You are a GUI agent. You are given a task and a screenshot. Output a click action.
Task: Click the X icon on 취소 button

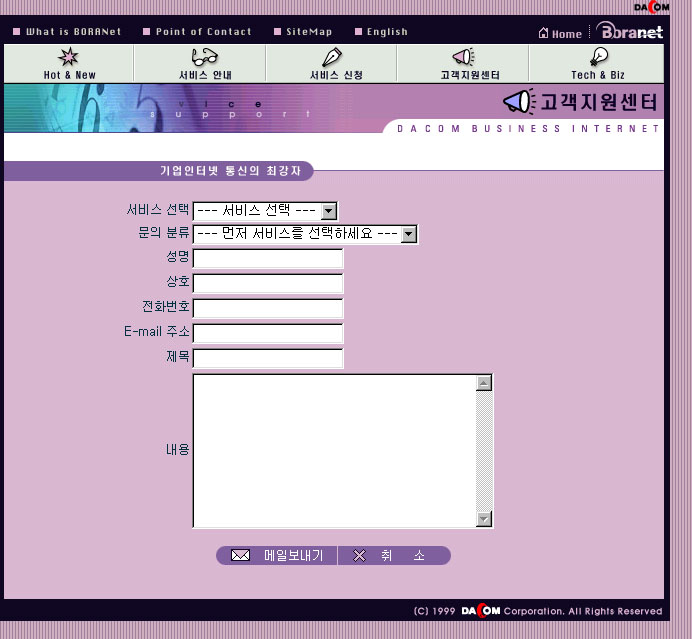pos(359,556)
